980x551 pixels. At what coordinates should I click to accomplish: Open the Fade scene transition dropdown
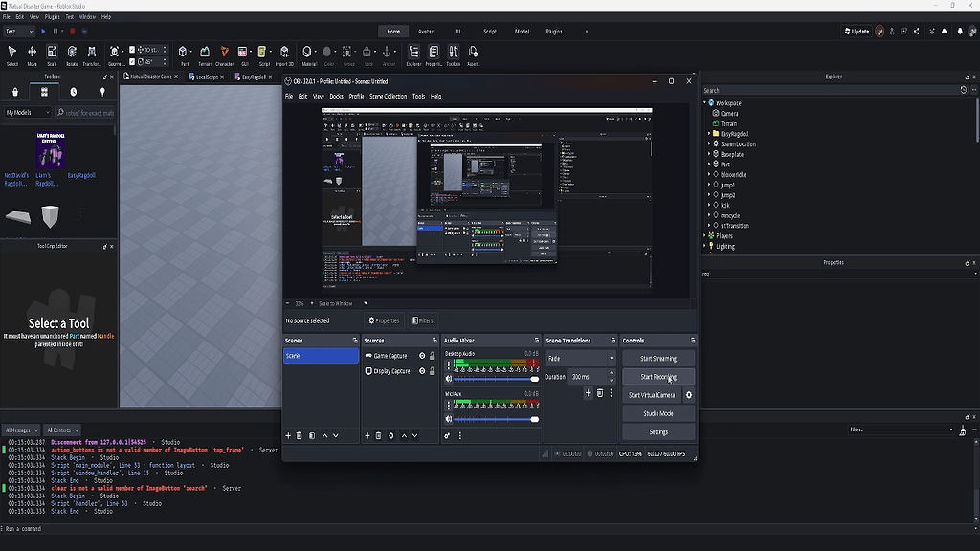(612, 358)
